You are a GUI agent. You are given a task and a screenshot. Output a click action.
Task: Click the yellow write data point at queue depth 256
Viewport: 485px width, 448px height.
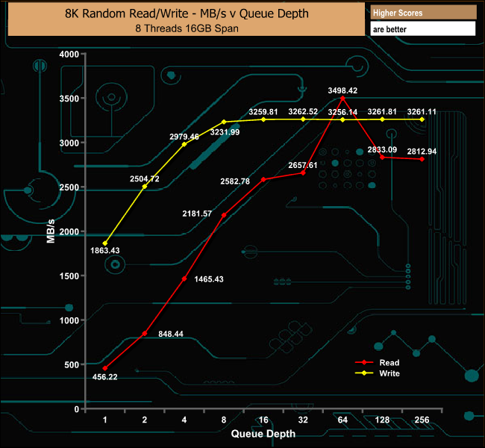pyautogui.click(x=422, y=119)
